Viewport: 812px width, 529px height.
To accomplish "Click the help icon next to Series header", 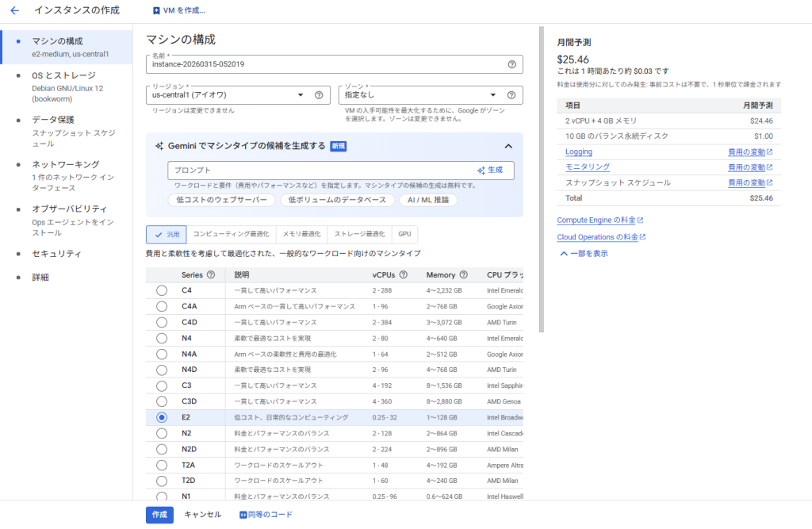I will tap(211, 275).
